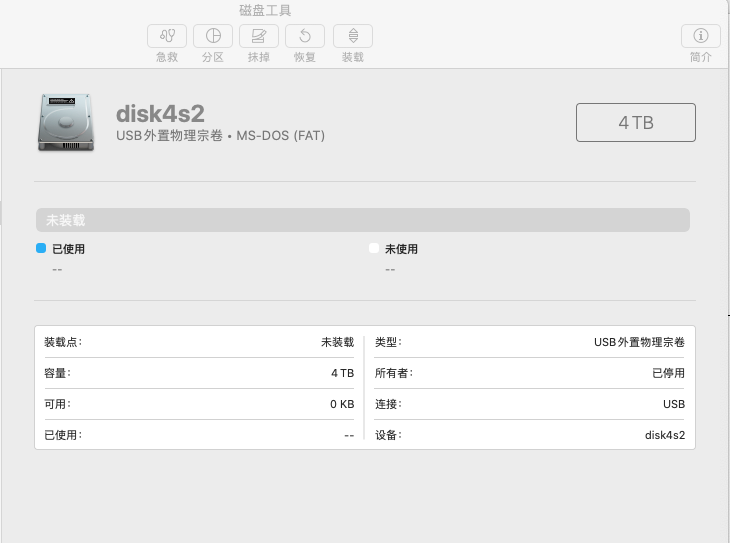Viewport: 730px width, 543px height.
Task: Click the 容量 row label
Action: [x=57, y=373]
